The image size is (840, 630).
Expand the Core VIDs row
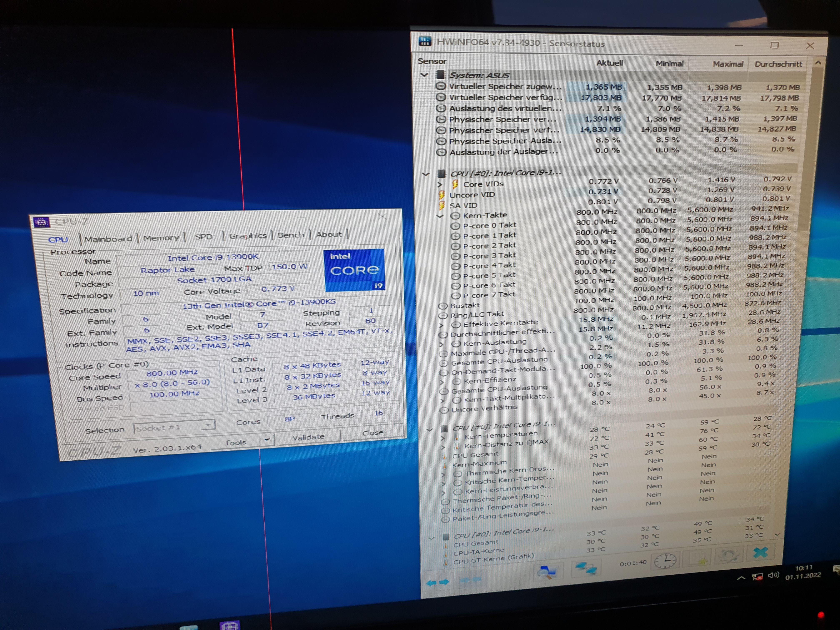pos(440,185)
